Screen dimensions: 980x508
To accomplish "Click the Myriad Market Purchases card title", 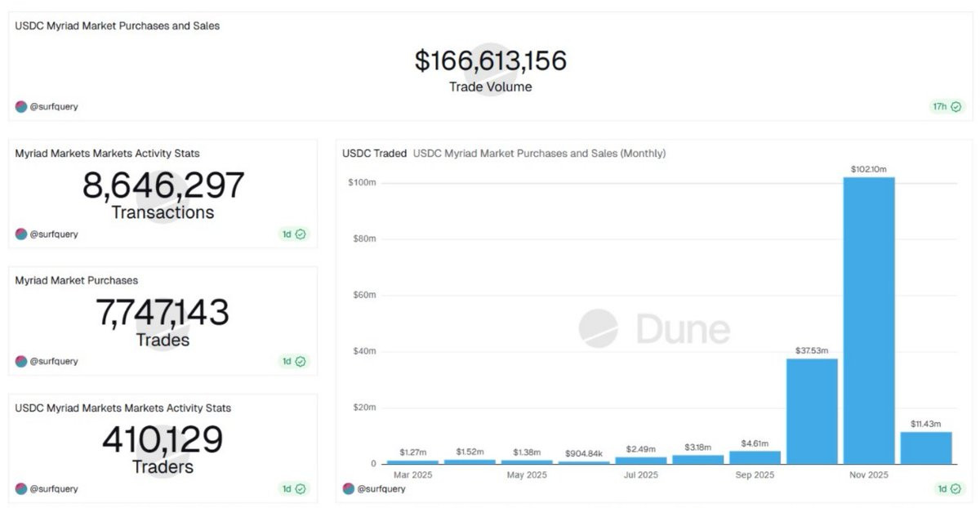I will point(77,280).
